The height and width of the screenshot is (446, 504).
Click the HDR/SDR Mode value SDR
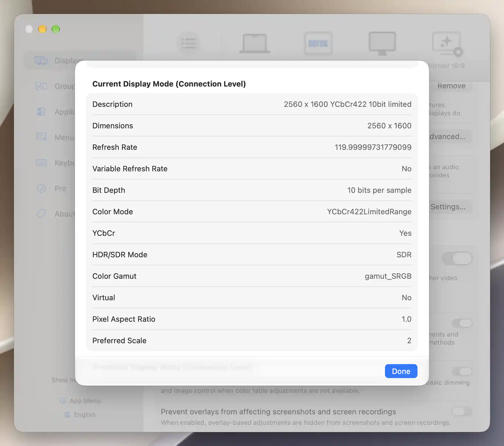[404, 255]
